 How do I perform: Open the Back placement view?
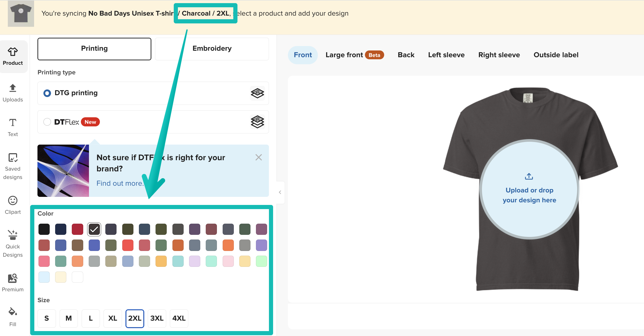click(x=406, y=55)
